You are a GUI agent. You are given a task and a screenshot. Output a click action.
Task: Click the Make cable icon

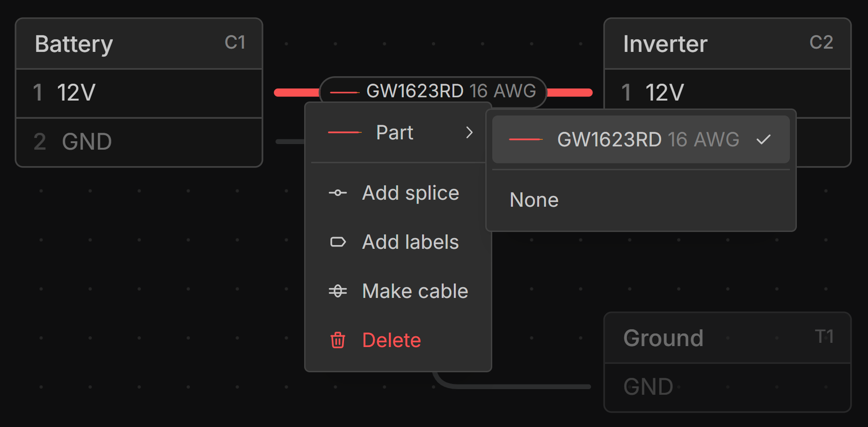337,291
